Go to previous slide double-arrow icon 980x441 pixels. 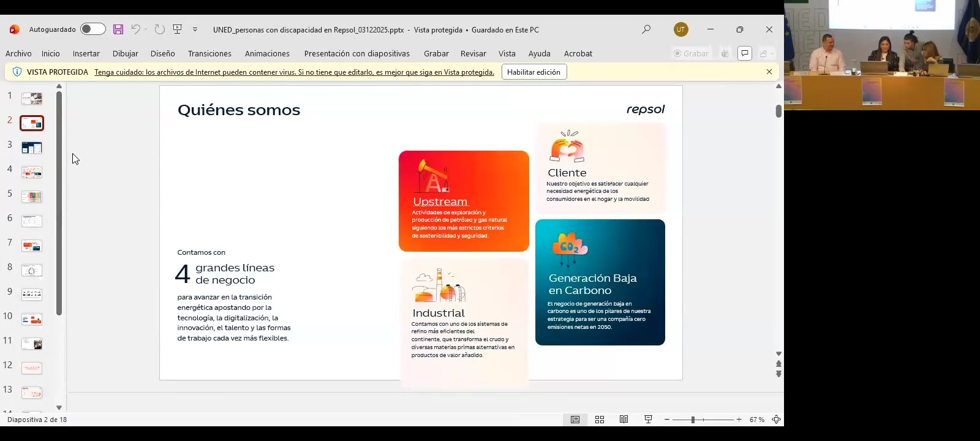click(x=778, y=364)
